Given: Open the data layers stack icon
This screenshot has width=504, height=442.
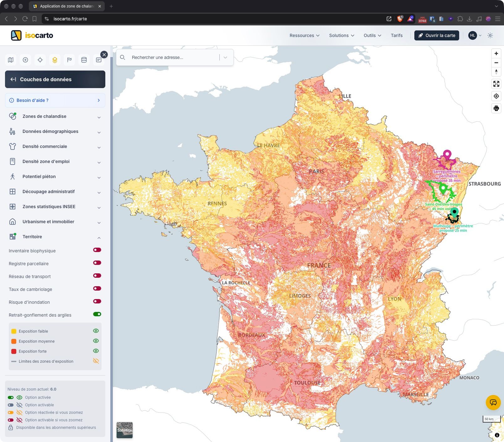Looking at the screenshot, I should click(x=55, y=60).
